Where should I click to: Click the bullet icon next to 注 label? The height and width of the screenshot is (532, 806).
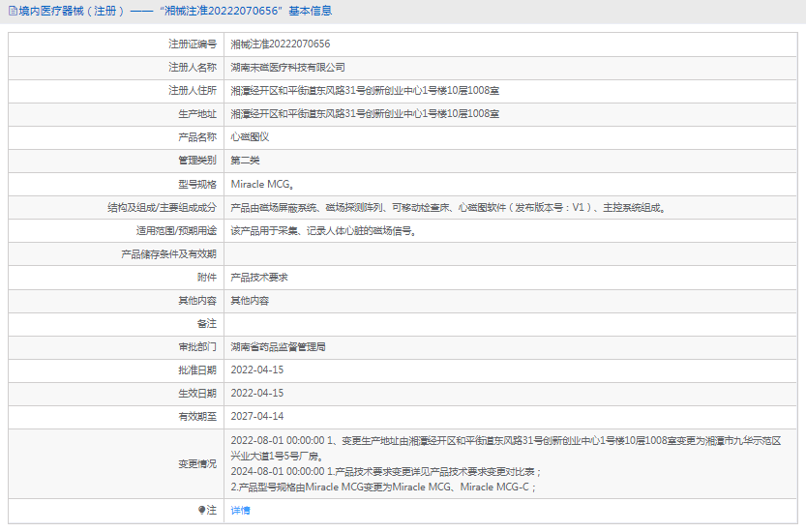pyautogui.click(x=201, y=510)
